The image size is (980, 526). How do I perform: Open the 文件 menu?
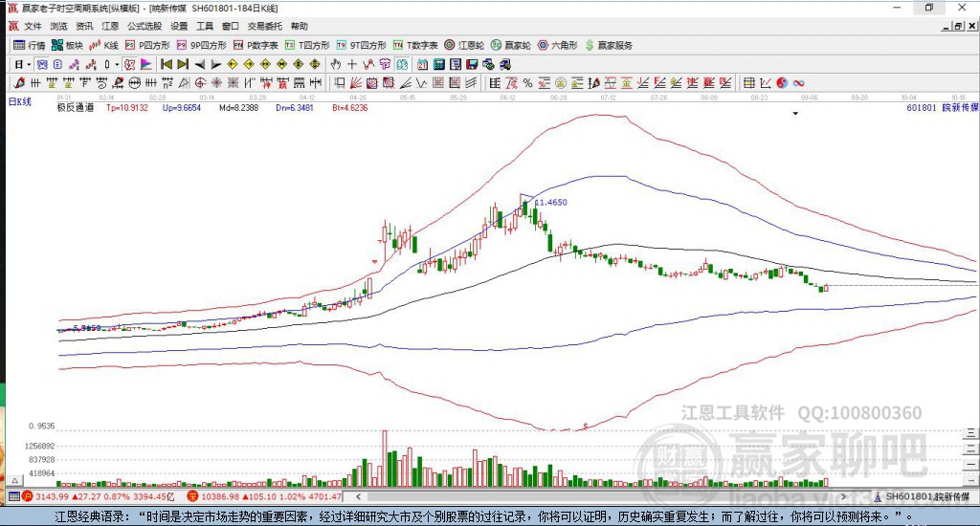(x=33, y=26)
